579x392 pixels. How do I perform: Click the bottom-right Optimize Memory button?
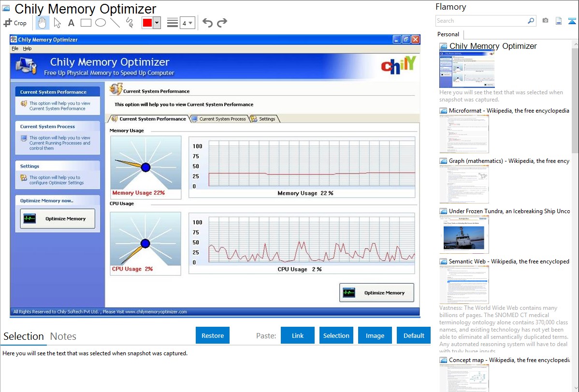click(376, 292)
